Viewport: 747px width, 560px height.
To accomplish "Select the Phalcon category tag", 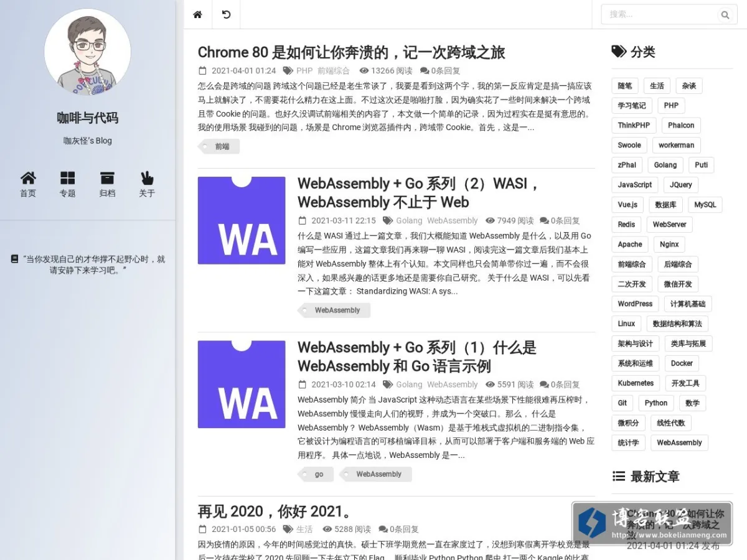I will [x=681, y=126].
